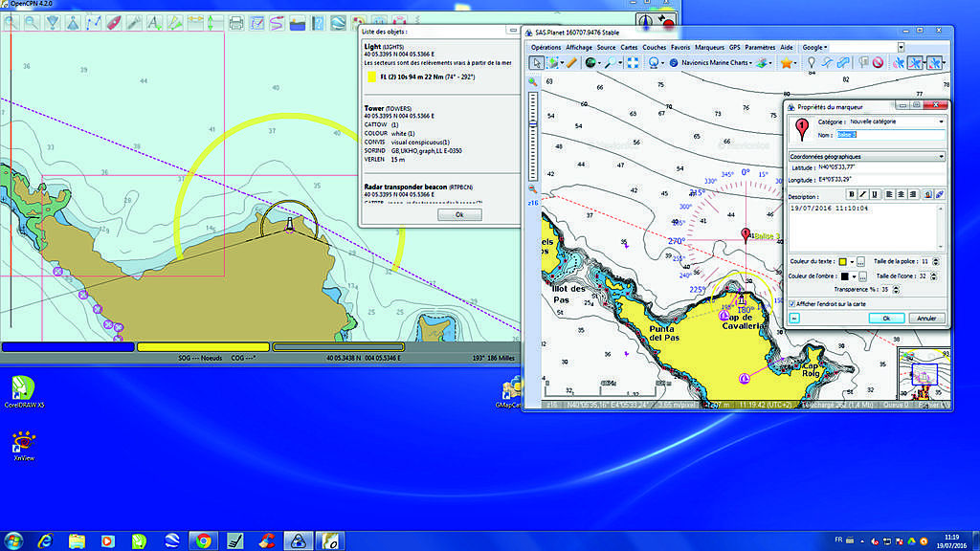Click Ok in the Liste des objets dialog
980x551 pixels.
[x=459, y=215]
